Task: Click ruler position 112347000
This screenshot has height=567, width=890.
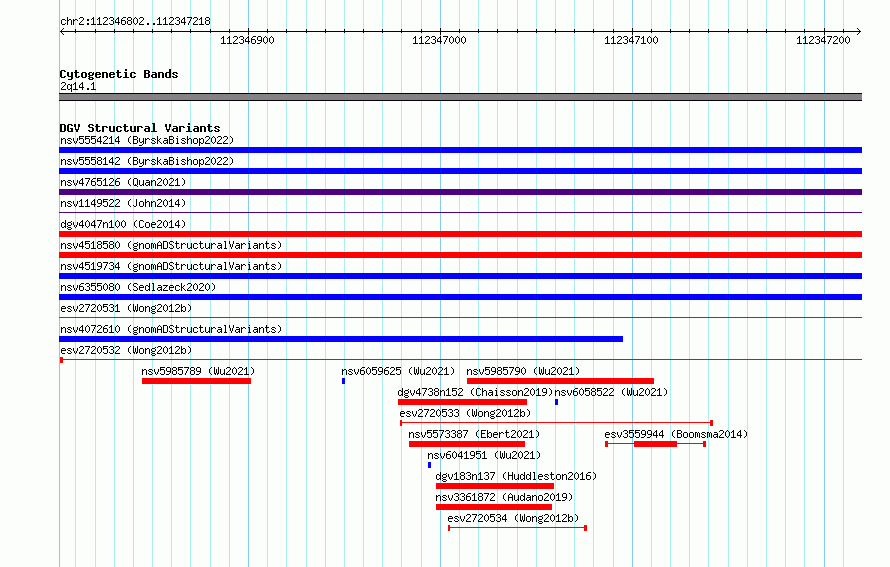Action: click(x=439, y=40)
